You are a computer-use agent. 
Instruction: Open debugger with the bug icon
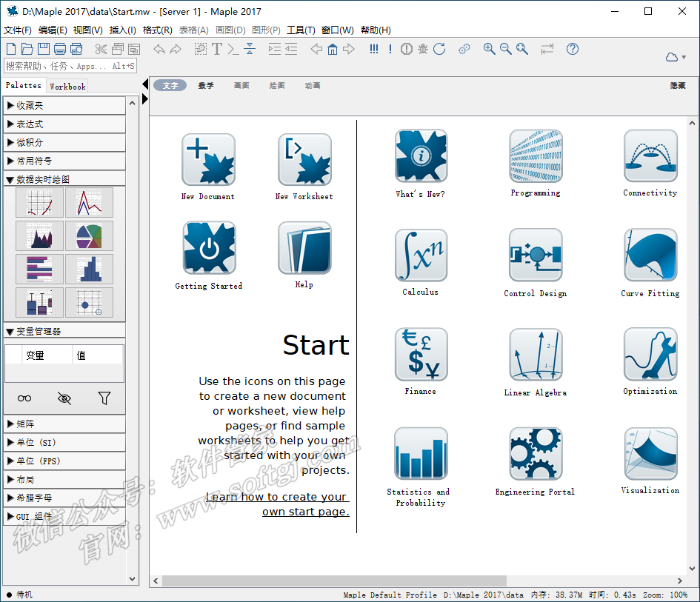[x=423, y=49]
